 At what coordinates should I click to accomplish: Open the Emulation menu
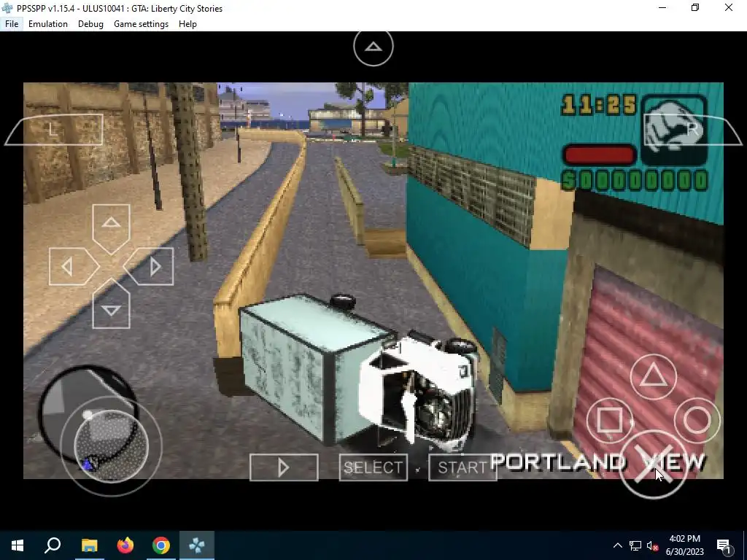click(x=47, y=24)
